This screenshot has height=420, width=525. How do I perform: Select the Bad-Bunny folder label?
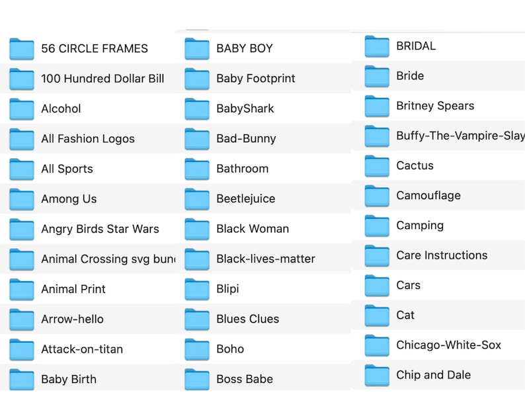pos(246,139)
